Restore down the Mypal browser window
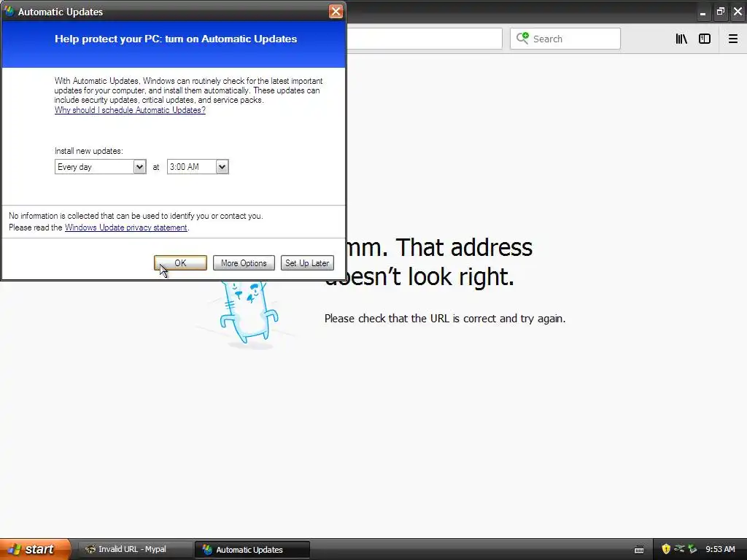The height and width of the screenshot is (560, 747). 720,12
